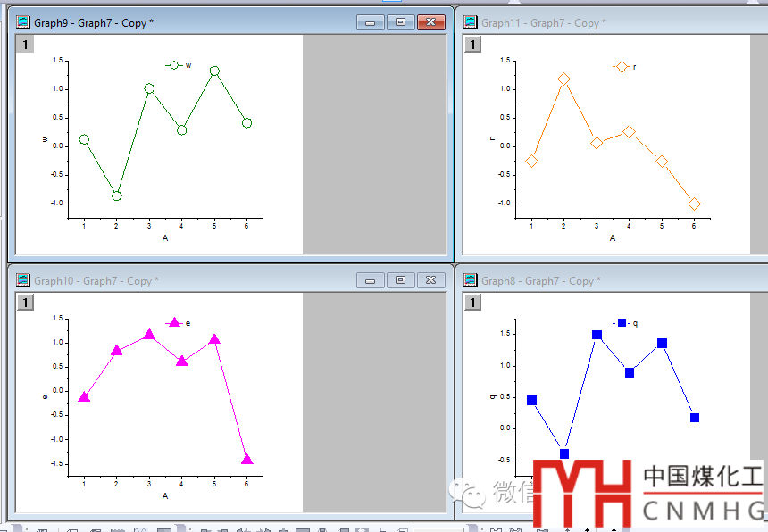Restore down the Graph10 window
Viewport: 768px width, 532px height.
400,280
